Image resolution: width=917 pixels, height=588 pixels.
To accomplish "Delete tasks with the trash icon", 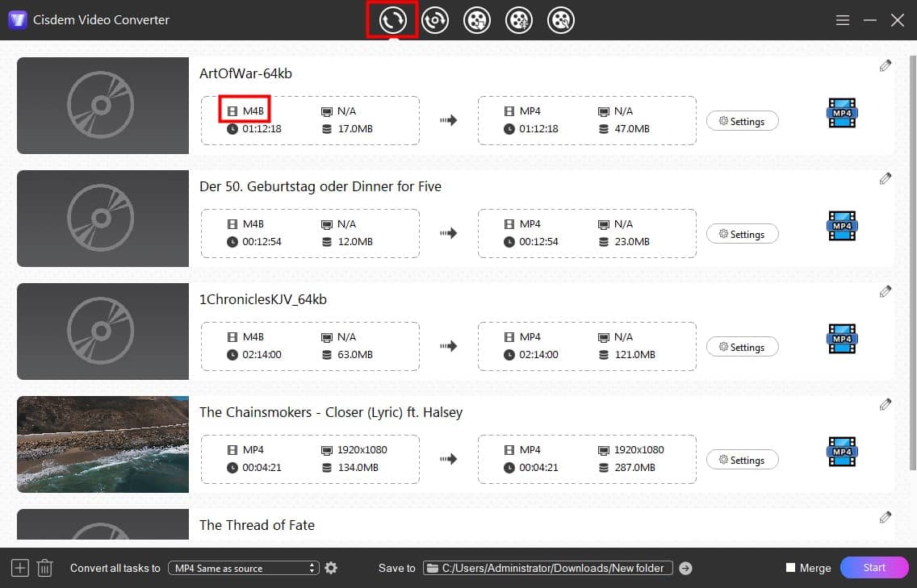I will [45, 568].
